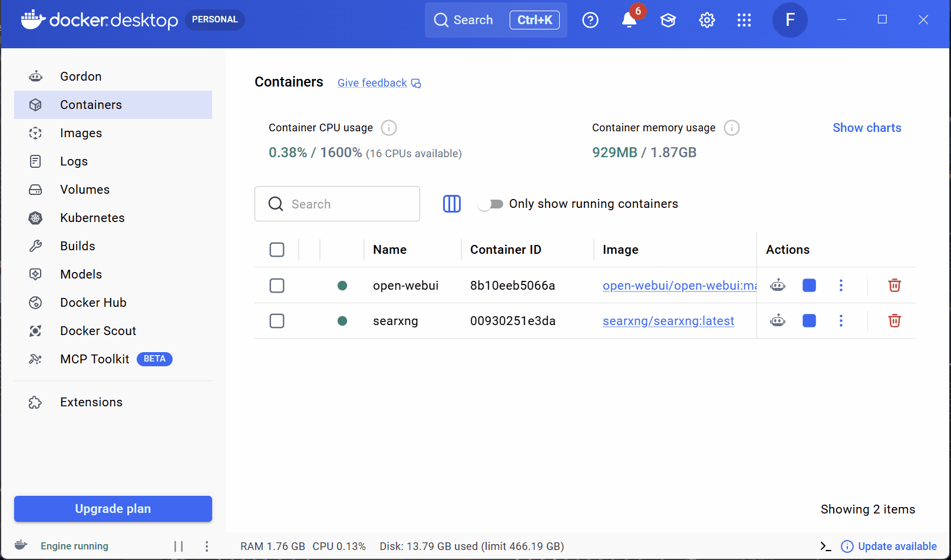
Task: Open the engine options menu in status bar
Action: tap(207, 546)
